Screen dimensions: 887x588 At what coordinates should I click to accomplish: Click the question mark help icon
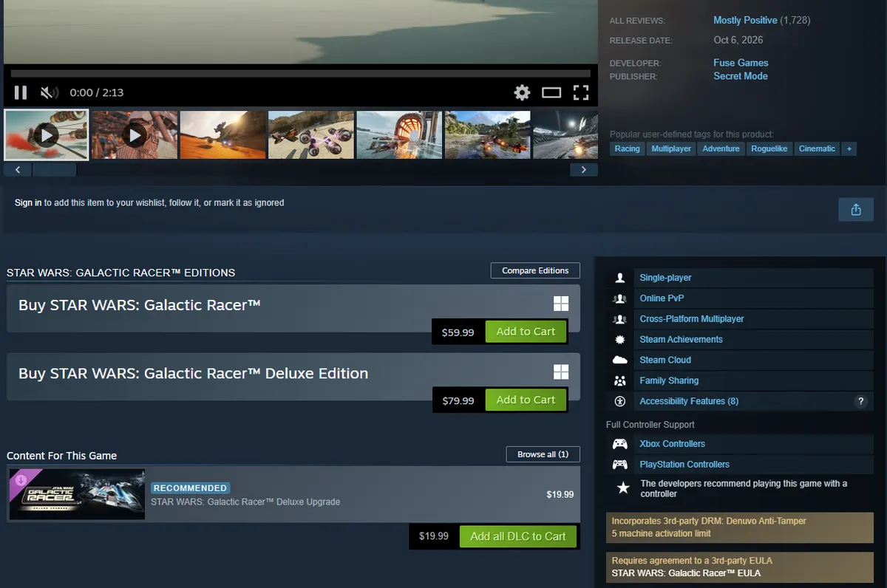[860, 402]
